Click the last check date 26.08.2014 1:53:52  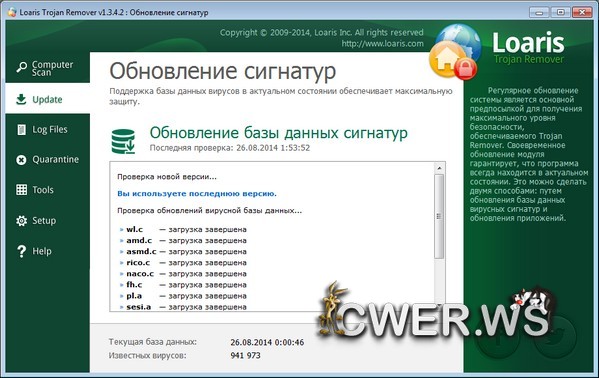click(273, 148)
